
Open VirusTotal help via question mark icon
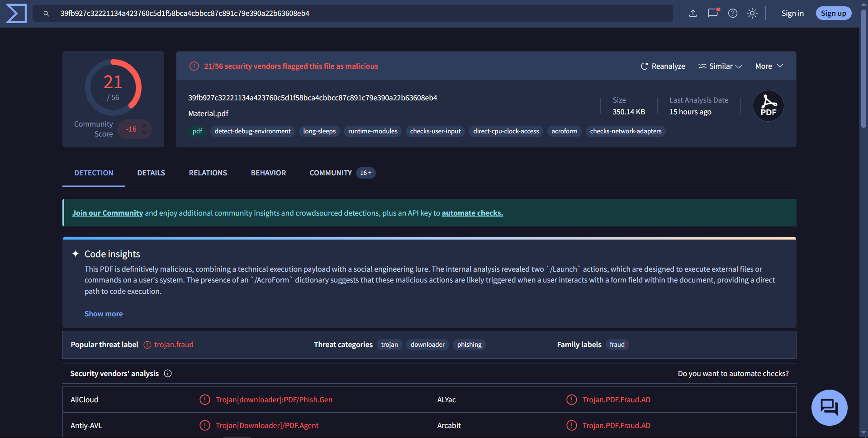pyautogui.click(x=732, y=13)
